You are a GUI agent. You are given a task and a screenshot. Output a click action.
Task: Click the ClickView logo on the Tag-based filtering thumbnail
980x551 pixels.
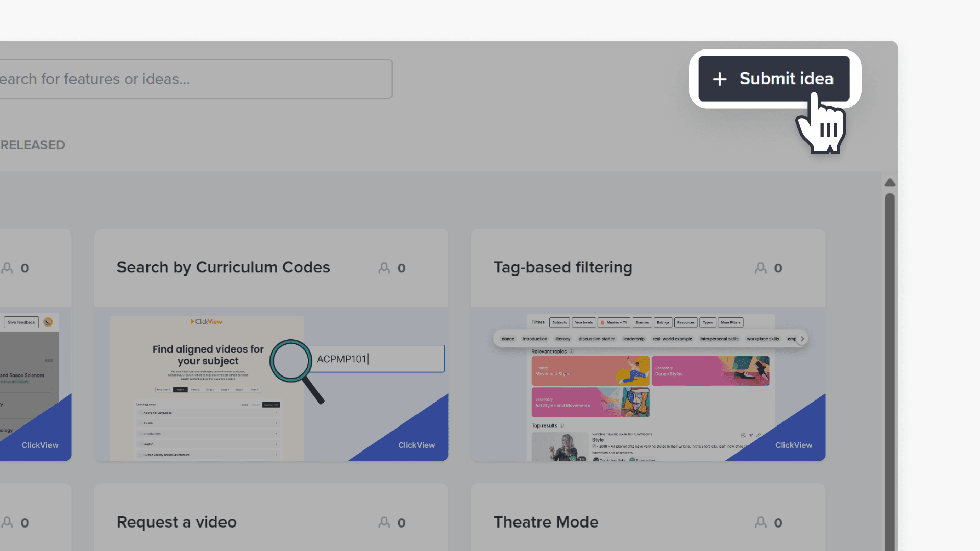pyautogui.click(x=794, y=445)
